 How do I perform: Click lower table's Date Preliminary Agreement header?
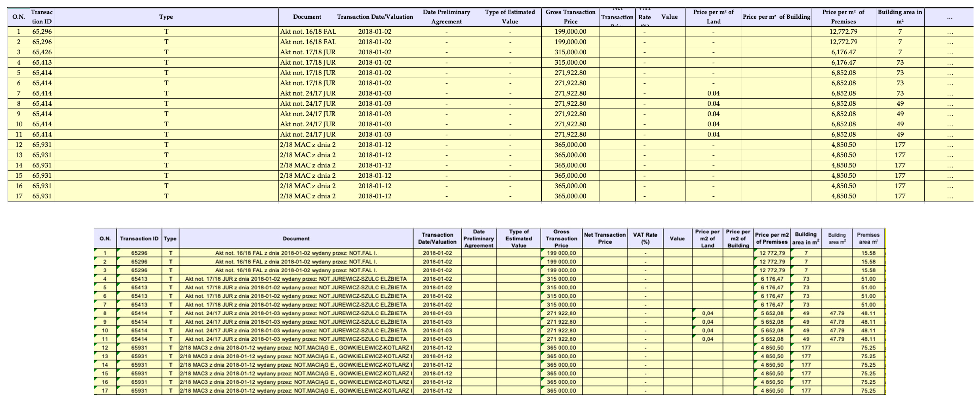tap(479, 238)
